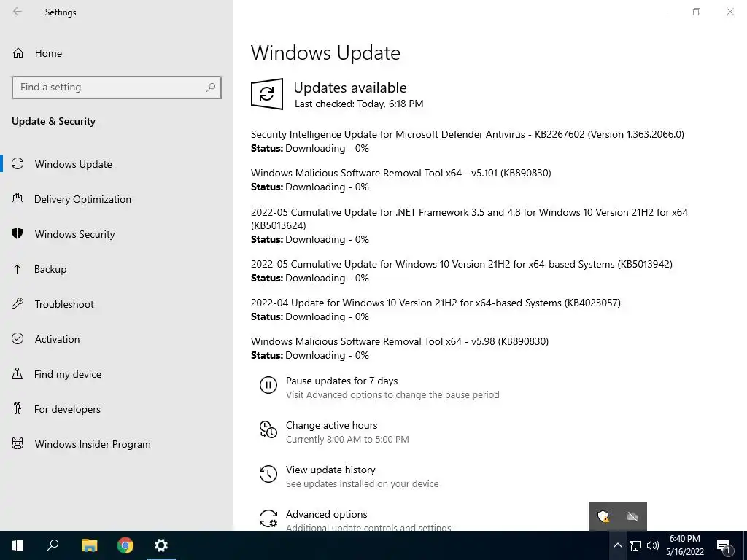Screen dimensions: 747x560
Task: Click Last checked: Today, 6:18 PM text
Action: 359,104
